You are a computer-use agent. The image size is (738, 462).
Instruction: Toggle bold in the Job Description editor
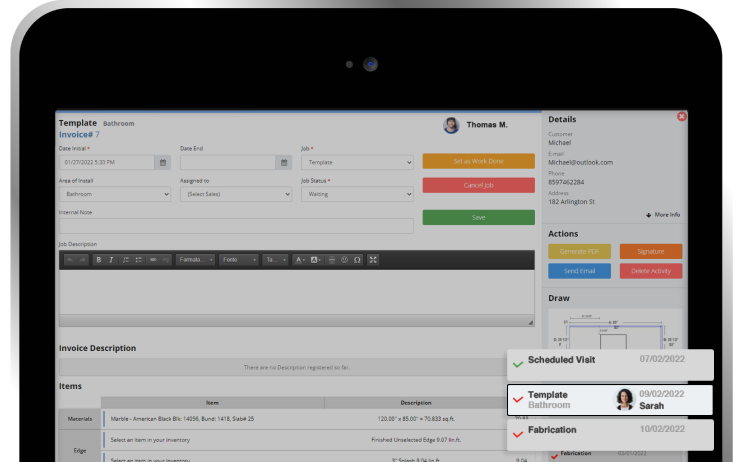[x=98, y=260]
